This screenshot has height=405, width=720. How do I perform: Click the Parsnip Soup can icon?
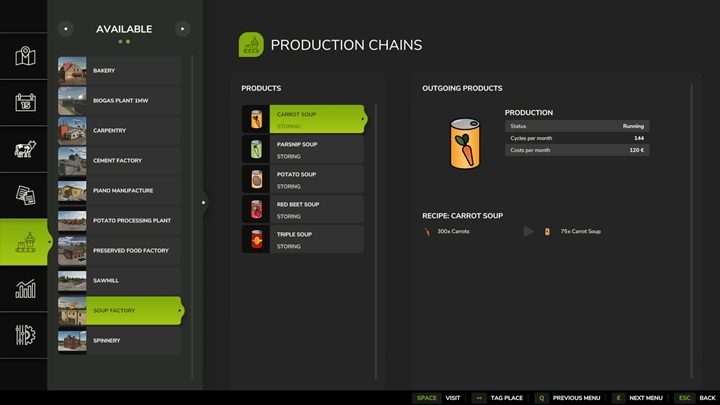click(x=256, y=150)
